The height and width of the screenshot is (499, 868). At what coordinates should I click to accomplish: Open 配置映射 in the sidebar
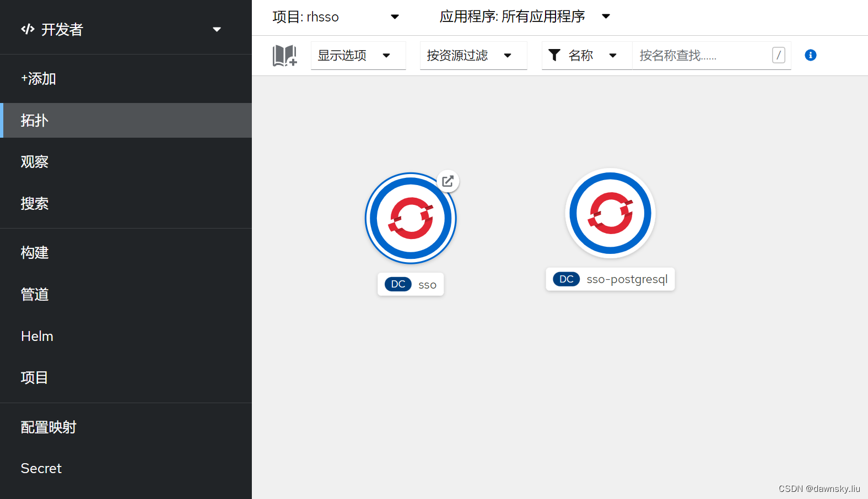[x=126, y=427]
